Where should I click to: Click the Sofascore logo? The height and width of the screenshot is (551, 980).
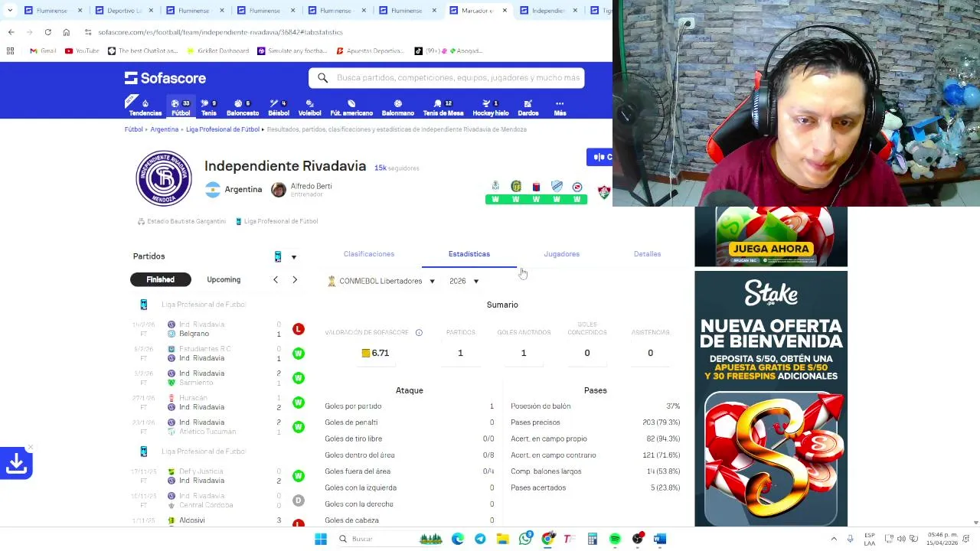(x=165, y=78)
